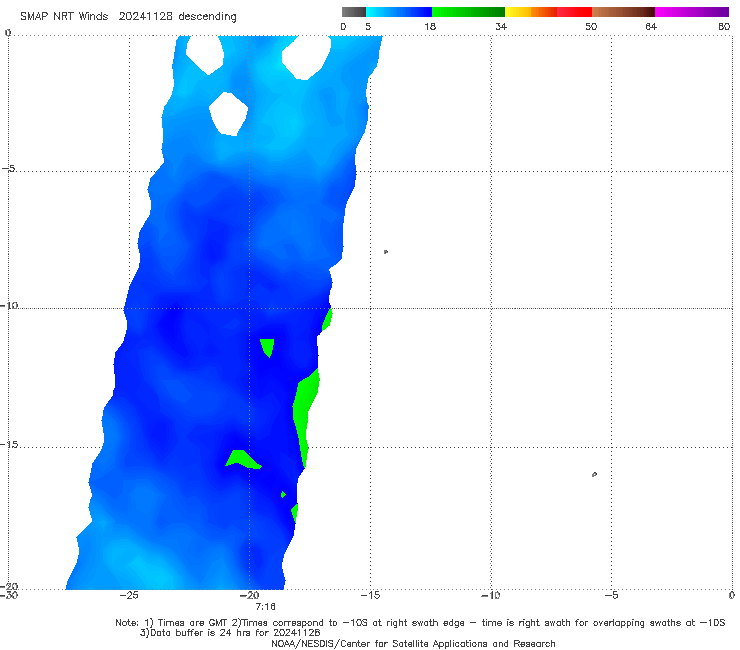Click the white data gap in the swath's top-left
Screen dimensions: 740x650
pyautogui.click(x=205, y=55)
